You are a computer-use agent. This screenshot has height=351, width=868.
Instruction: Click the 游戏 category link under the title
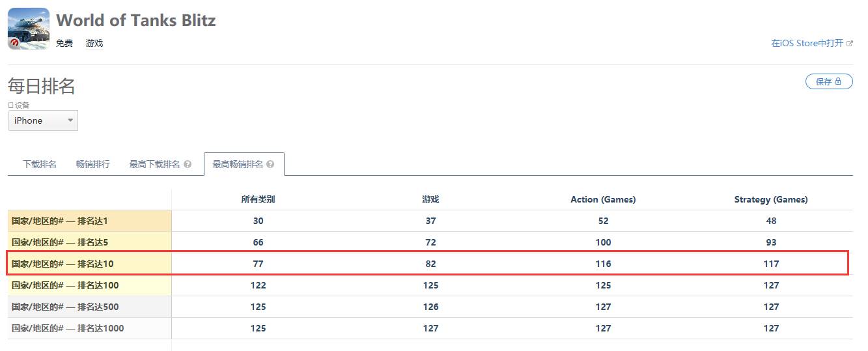(94, 44)
